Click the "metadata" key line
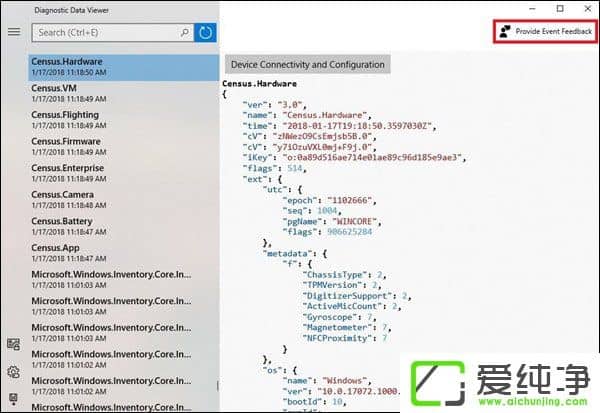600x413 pixels. click(x=295, y=253)
